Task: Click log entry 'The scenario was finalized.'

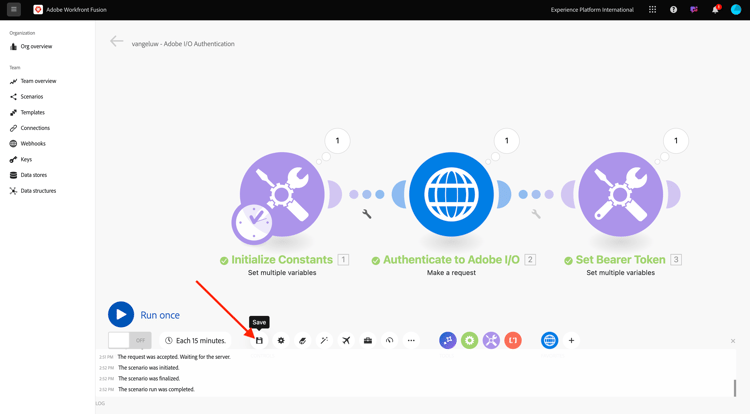Action: click(x=149, y=379)
